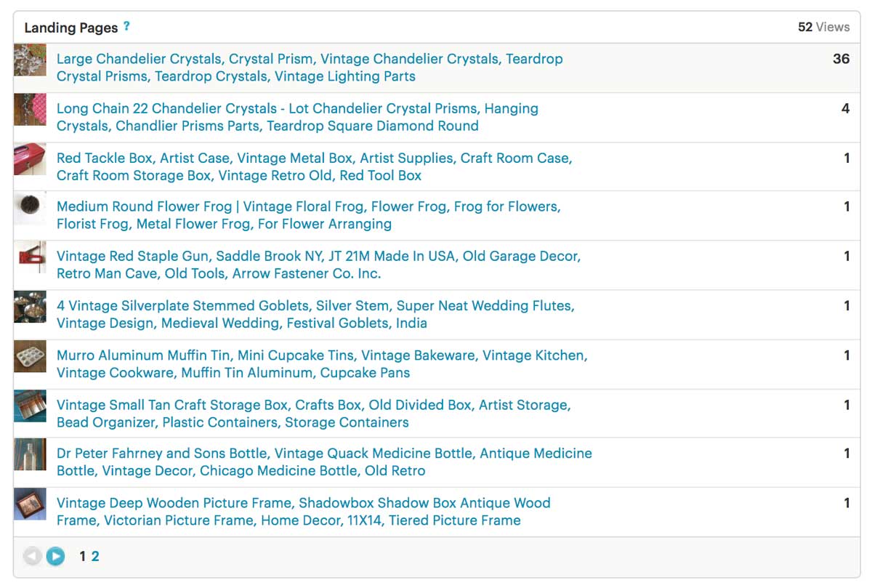Click the Tan Craft Storage Box thumbnail
The height and width of the screenshot is (588, 872).
30,406
